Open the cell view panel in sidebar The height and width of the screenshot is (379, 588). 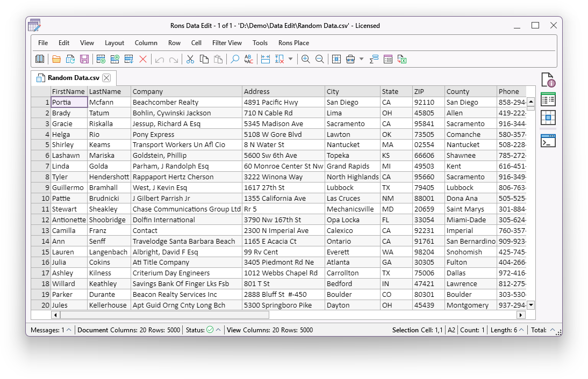pyautogui.click(x=548, y=118)
